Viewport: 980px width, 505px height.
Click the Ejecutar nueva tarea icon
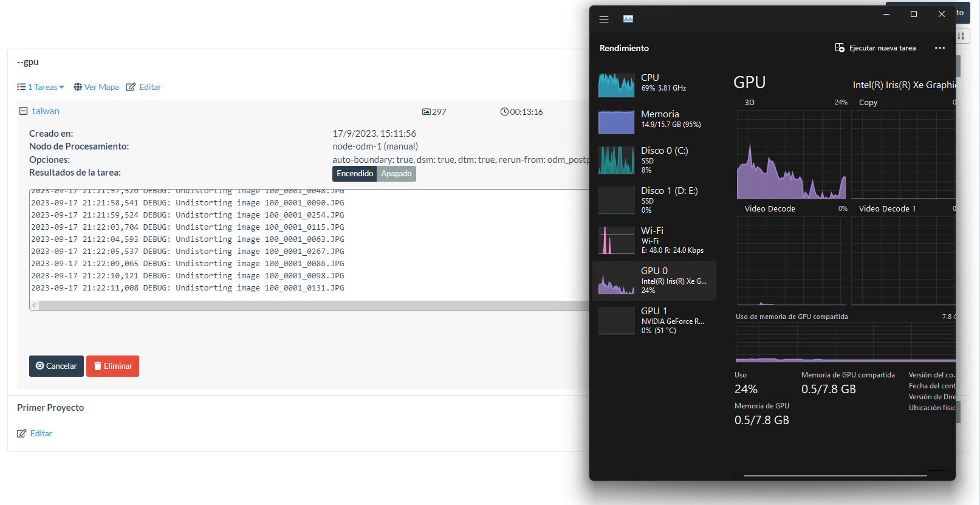point(840,48)
